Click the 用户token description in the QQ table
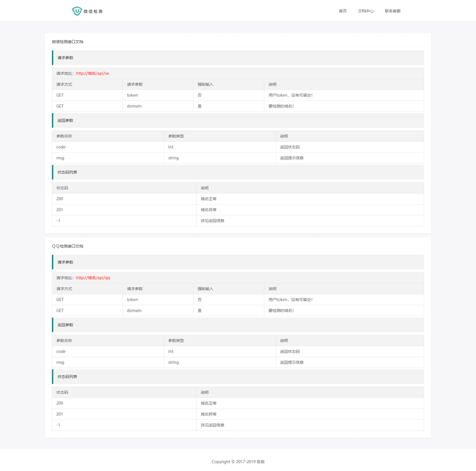 coord(290,300)
